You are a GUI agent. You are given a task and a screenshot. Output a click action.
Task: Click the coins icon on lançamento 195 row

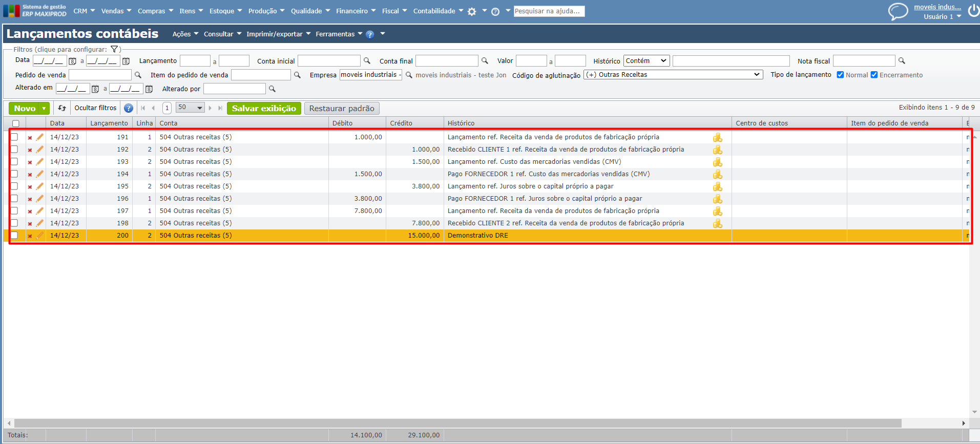718,186
